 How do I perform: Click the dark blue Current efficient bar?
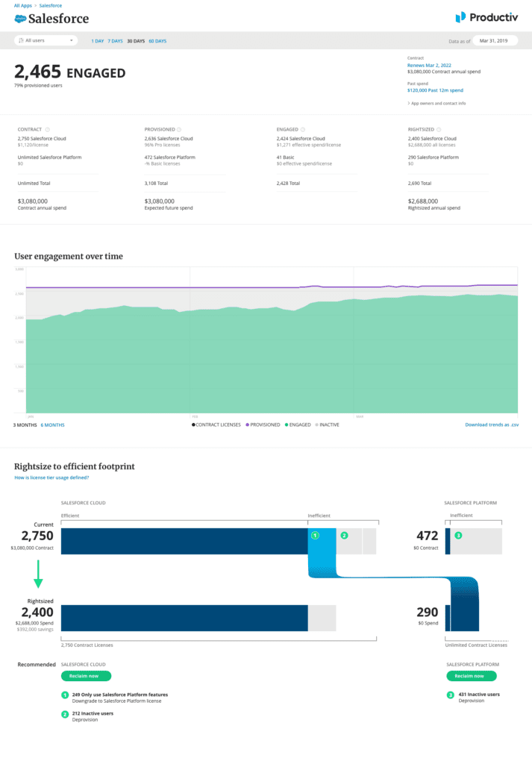(184, 542)
